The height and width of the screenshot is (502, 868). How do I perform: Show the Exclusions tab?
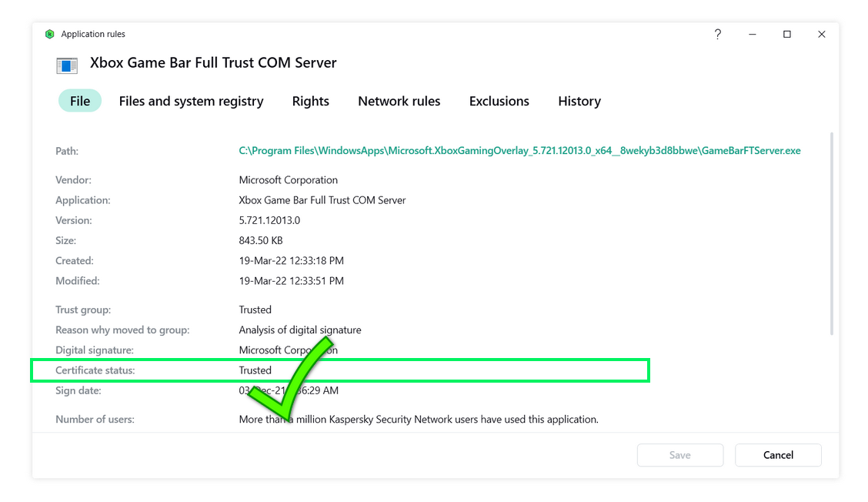[x=499, y=101]
